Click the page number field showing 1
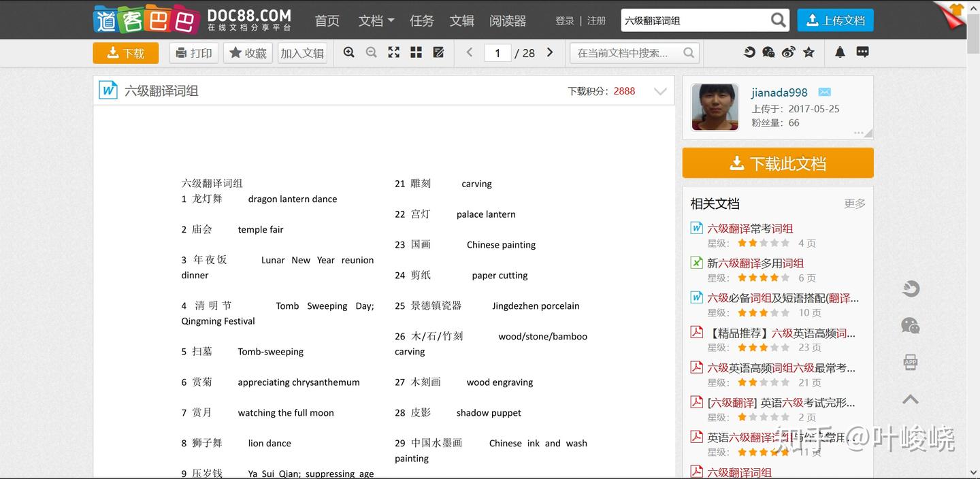This screenshot has height=479, width=980. pos(497,52)
